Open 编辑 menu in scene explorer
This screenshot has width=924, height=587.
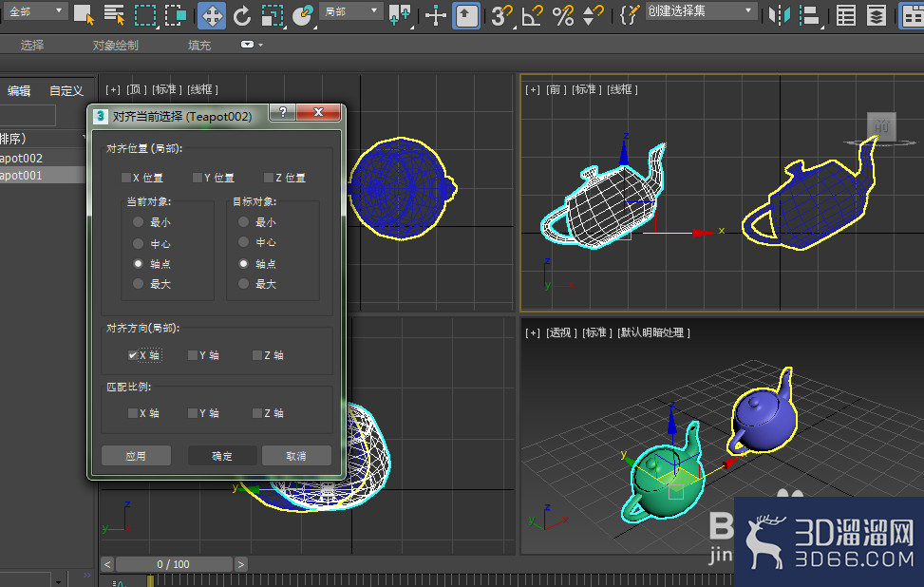(19, 91)
